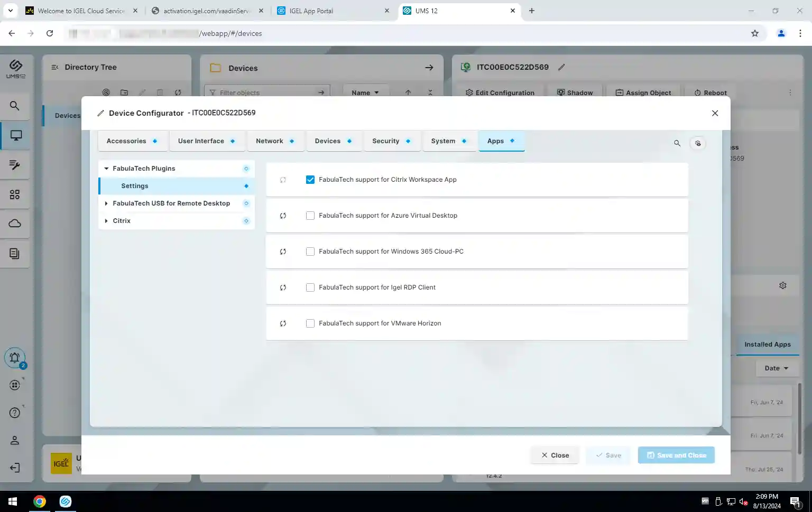Open the notifications bell in sidebar
Image resolution: width=812 pixels, height=512 pixels.
(15, 358)
